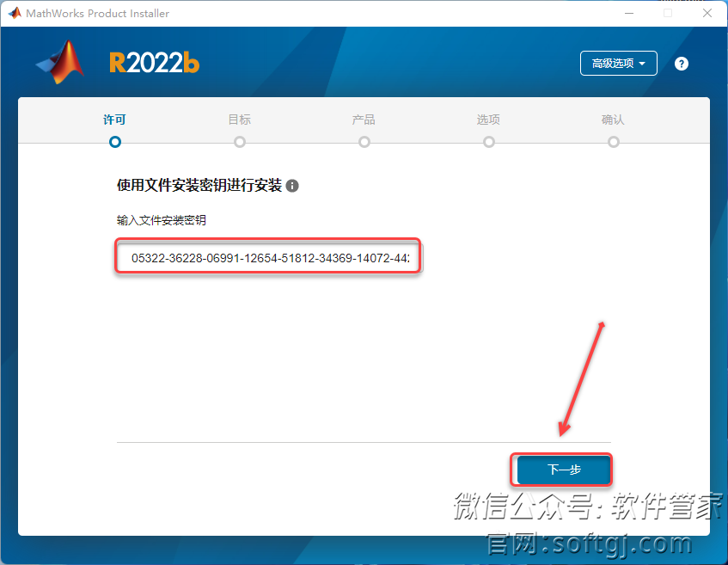Click the R2022b release logo
This screenshot has height=565, width=728.
pyautogui.click(x=154, y=63)
